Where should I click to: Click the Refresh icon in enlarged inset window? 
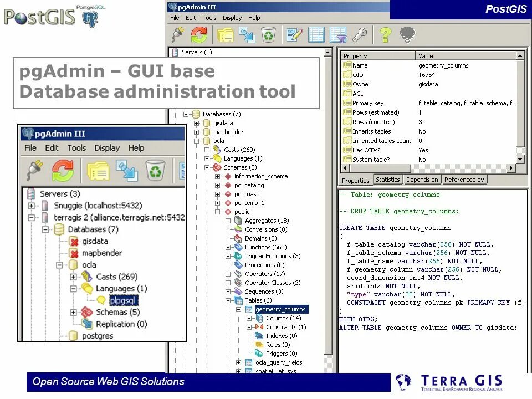coord(63,170)
